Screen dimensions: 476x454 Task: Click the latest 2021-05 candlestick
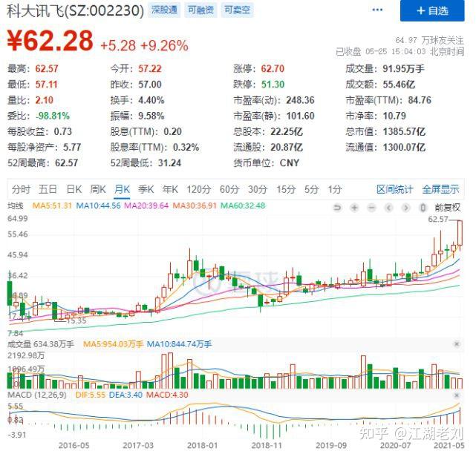point(460,234)
